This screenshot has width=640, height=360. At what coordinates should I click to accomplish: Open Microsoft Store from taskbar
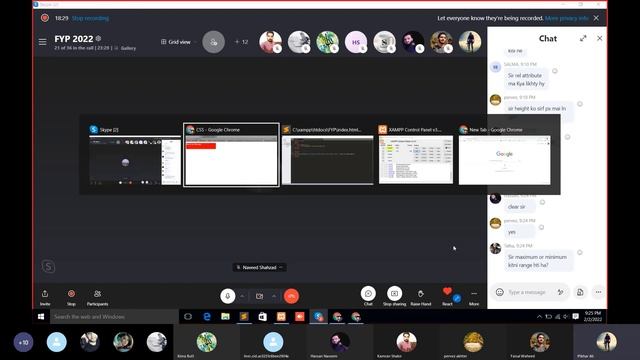click(262, 316)
